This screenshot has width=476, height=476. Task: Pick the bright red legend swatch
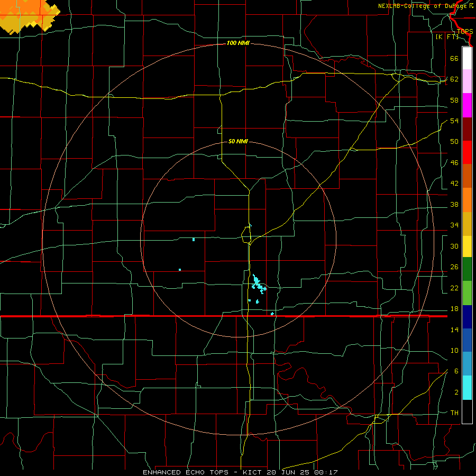point(467,152)
